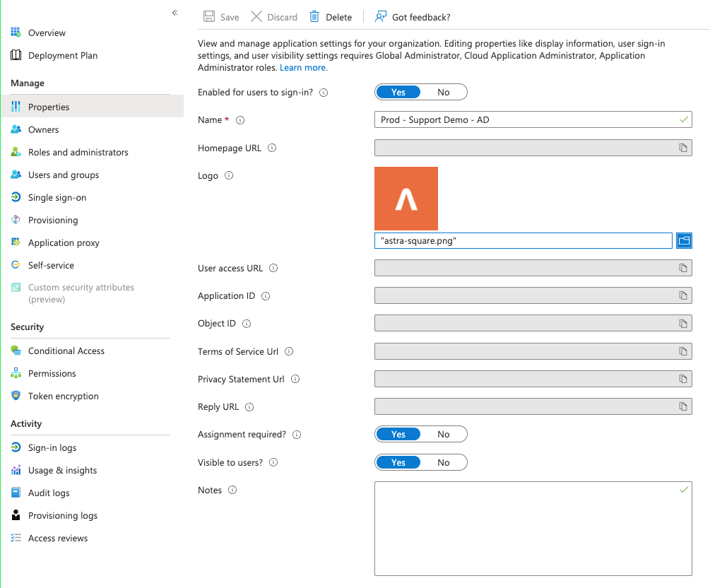Click the Delete trash can icon
Screen dimensions: 710x588
(314, 17)
